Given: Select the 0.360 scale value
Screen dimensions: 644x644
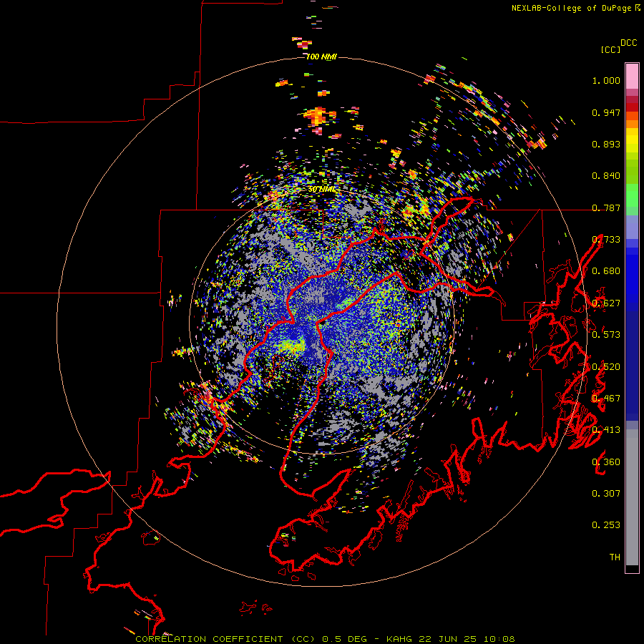Looking at the screenshot, I should pos(606,462).
